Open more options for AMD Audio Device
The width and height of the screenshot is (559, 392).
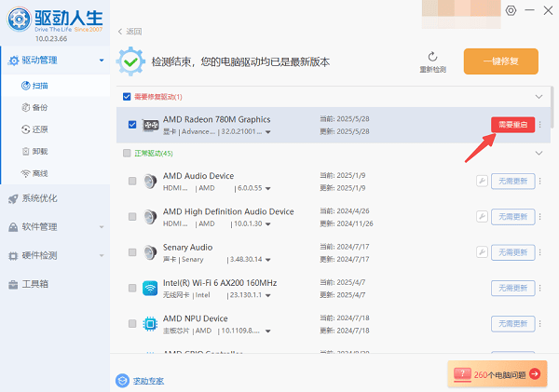[x=540, y=181]
